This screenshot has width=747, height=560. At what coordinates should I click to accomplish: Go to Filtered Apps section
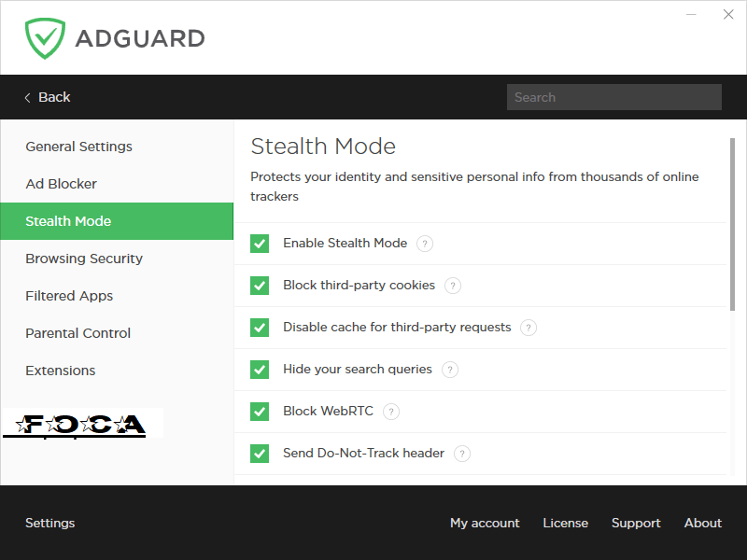click(x=117, y=296)
